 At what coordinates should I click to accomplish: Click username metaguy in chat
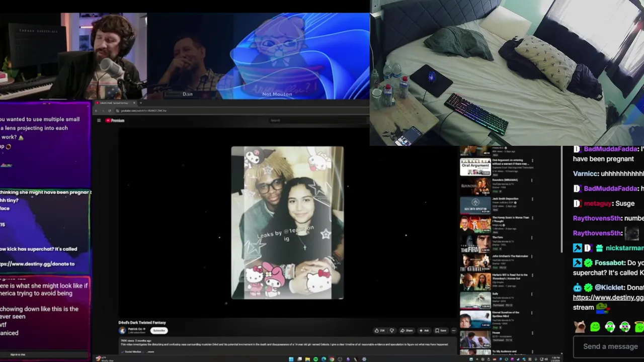(x=597, y=204)
